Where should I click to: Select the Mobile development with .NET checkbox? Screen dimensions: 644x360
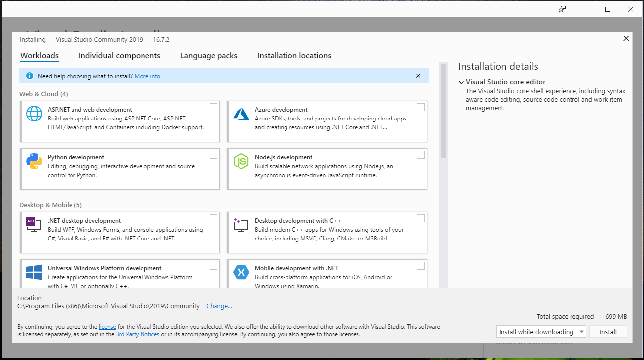(421, 266)
